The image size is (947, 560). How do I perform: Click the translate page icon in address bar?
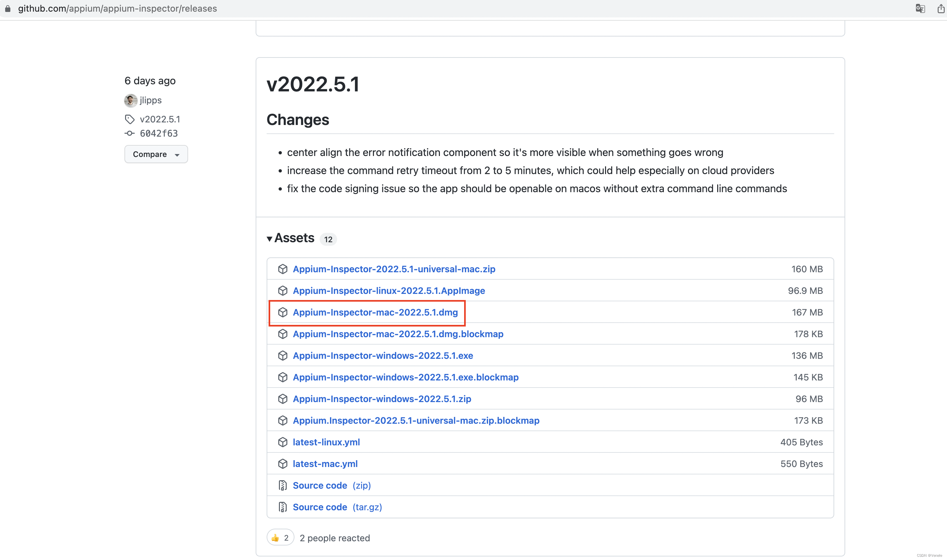coord(920,8)
